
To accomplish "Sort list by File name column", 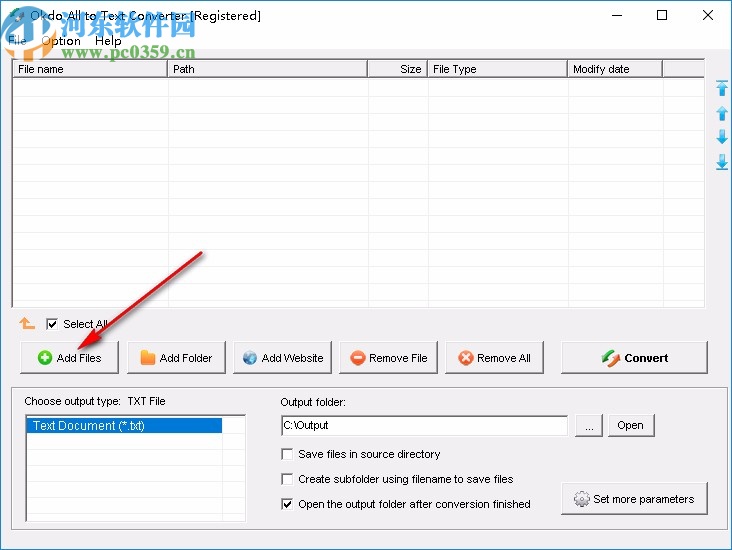I will click(x=90, y=69).
